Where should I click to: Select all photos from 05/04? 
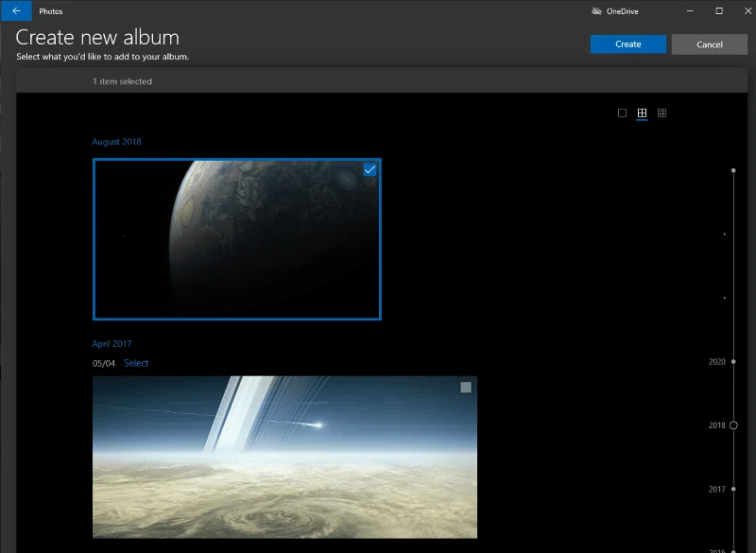136,363
